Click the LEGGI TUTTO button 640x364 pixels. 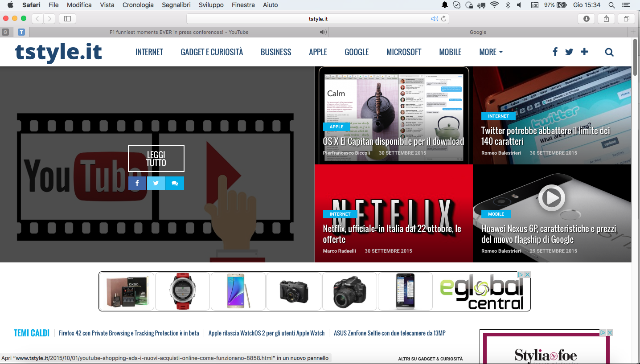[156, 158]
